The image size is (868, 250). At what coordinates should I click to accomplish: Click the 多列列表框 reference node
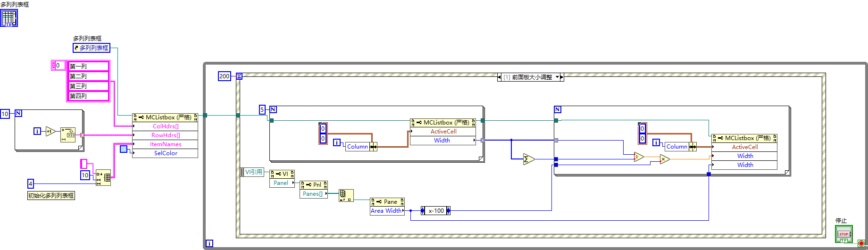[92, 48]
